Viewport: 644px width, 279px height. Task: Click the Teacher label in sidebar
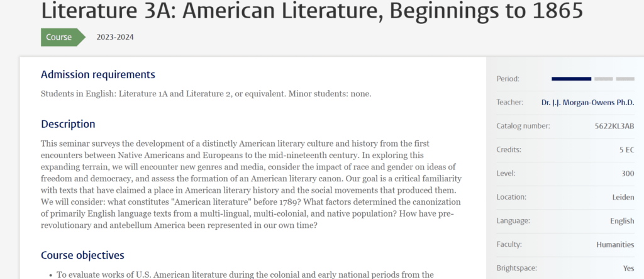coord(509,103)
